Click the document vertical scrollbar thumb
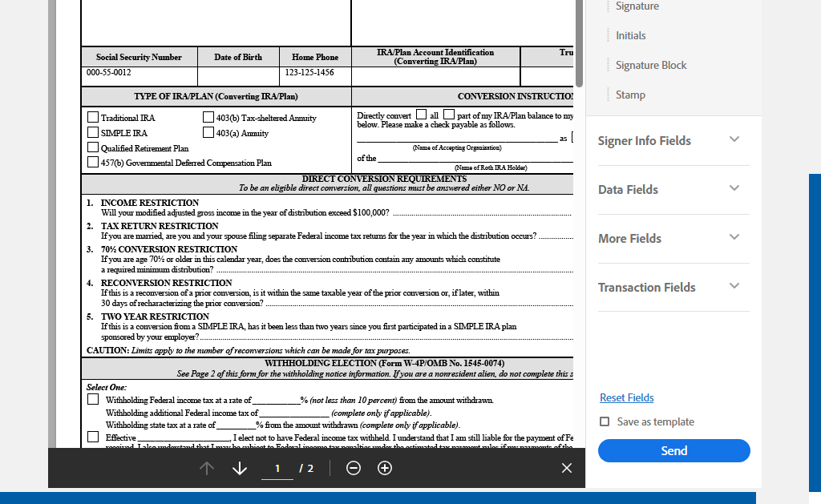Screen dimensions: 821x504 [x=579, y=43]
